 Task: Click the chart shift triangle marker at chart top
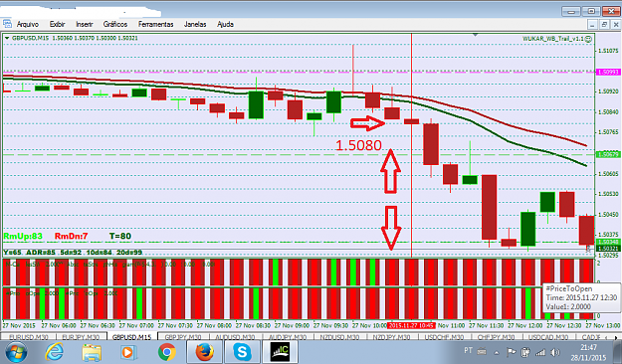pos(476,35)
